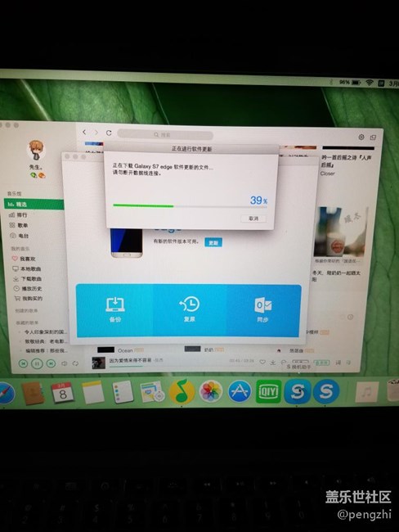
Task: Click the music search field
Action: click(x=165, y=135)
